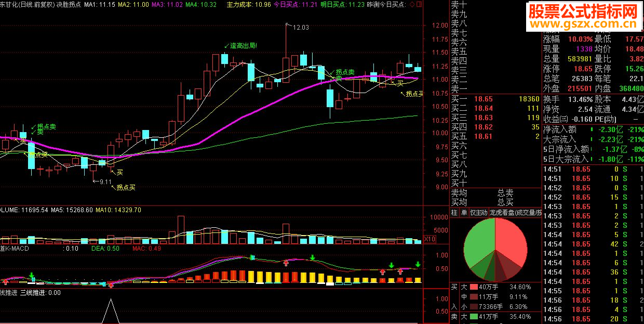The width and height of the screenshot is (644, 324).
Task: Click the 逢高出局! signal label
Action: 243,46
